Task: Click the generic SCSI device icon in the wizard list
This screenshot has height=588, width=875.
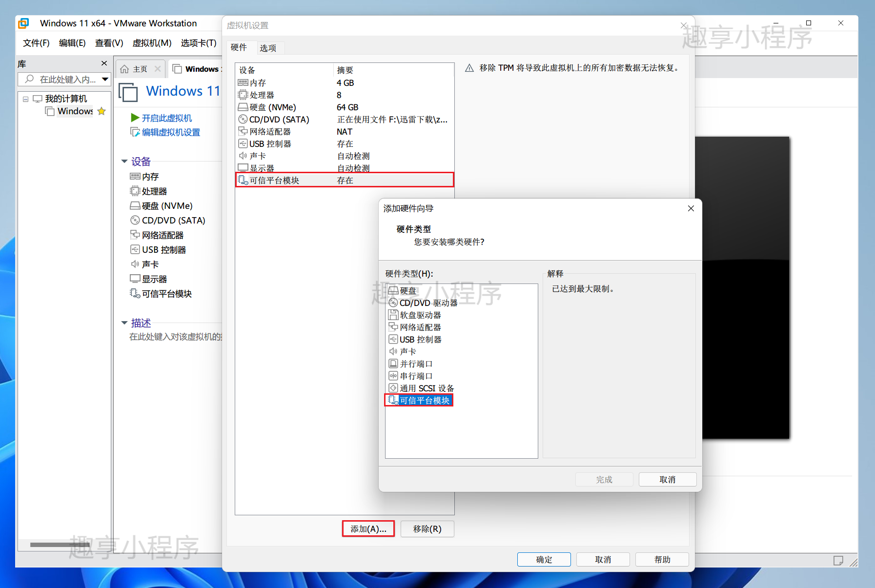Action: [393, 388]
